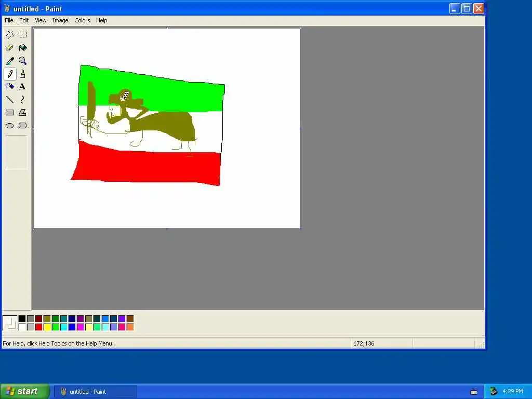The image size is (532, 399).
Task: Click the 'For Help, click Help Topics' status text
Action: [x=58, y=343]
